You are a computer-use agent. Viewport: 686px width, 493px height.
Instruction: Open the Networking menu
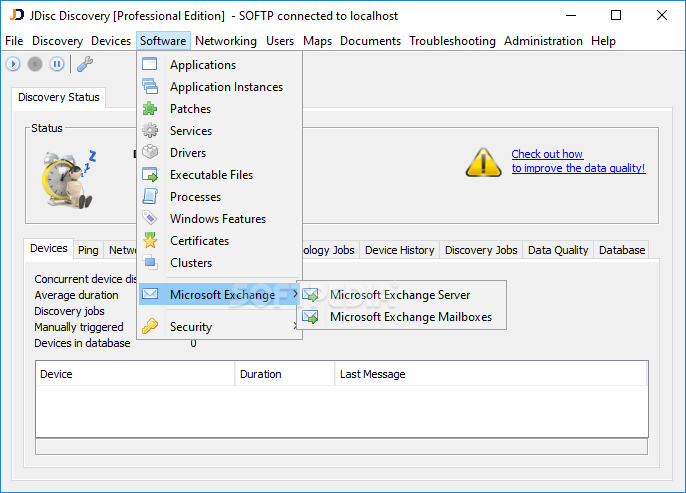click(226, 41)
